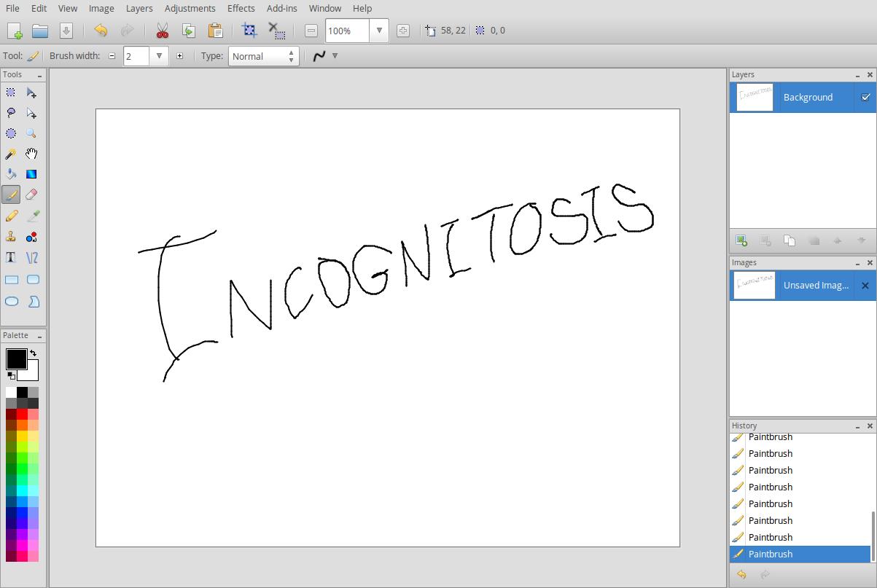Increase brush width with plus button
Image resolution: width=877 pixels, height=588 pixels.
click(x=179, y=56)
